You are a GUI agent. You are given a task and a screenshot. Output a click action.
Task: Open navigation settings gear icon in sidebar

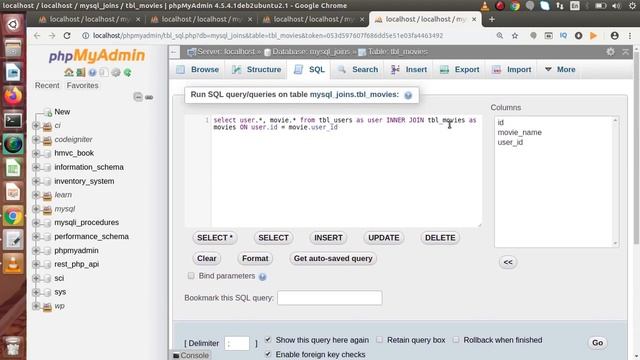[x=116, y=72]
